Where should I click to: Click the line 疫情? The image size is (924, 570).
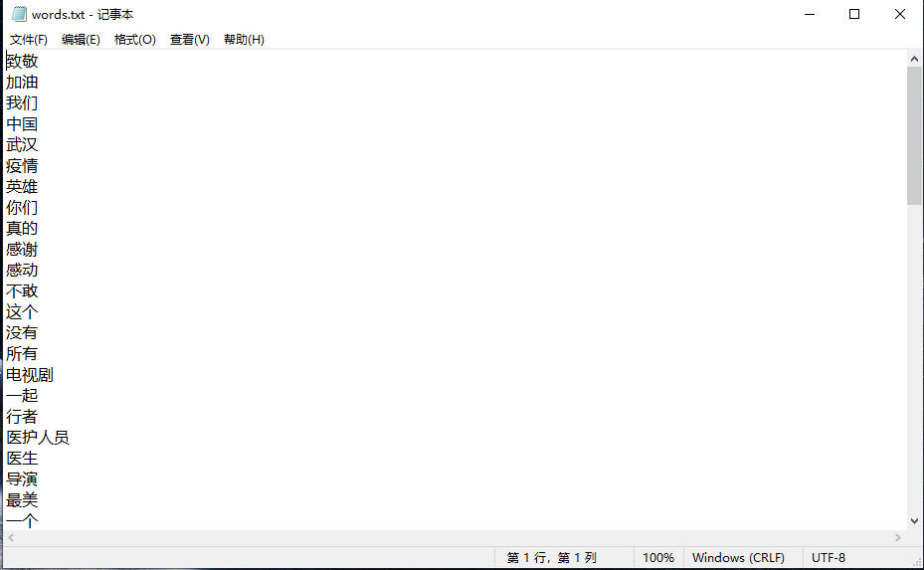point(22,166)
